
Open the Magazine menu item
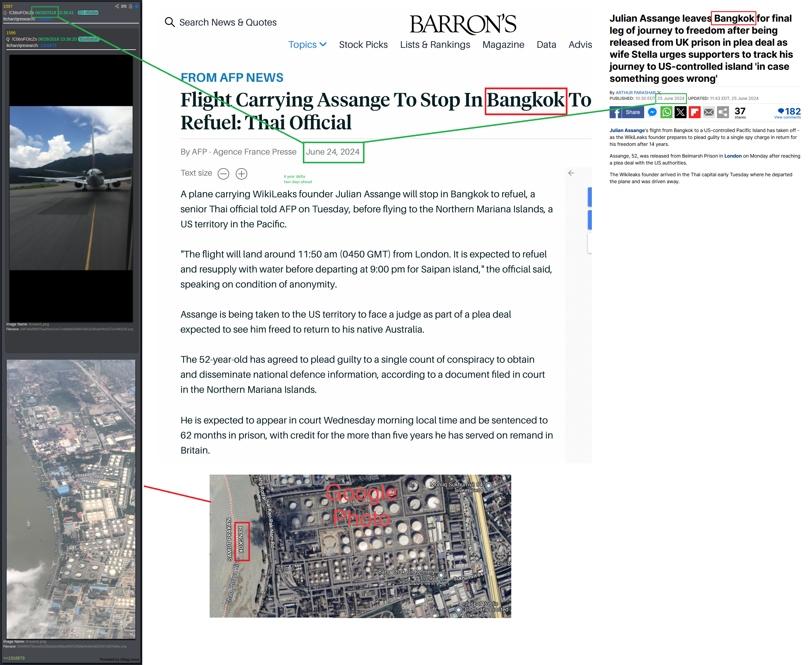[x=503, y=45]
